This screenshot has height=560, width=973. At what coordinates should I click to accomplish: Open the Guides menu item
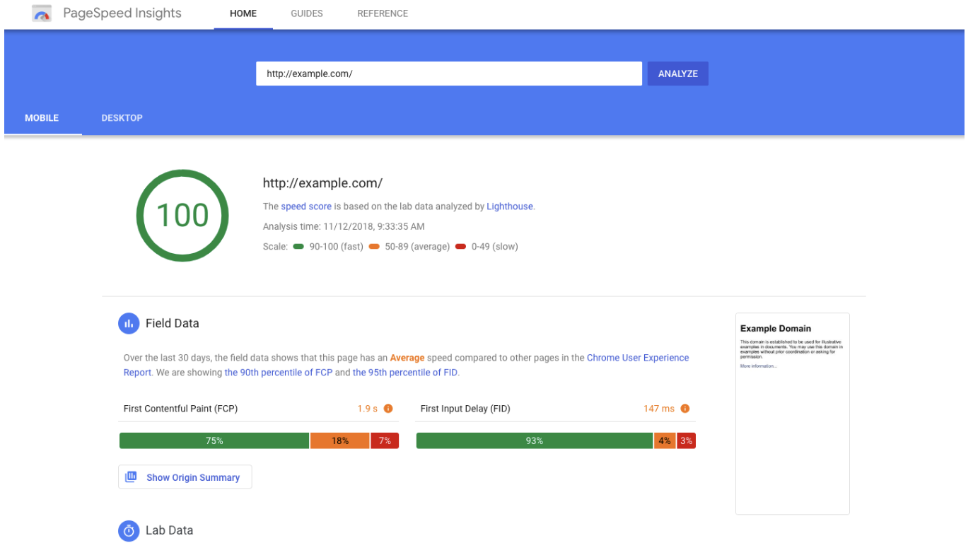click(x=306, y=13)
